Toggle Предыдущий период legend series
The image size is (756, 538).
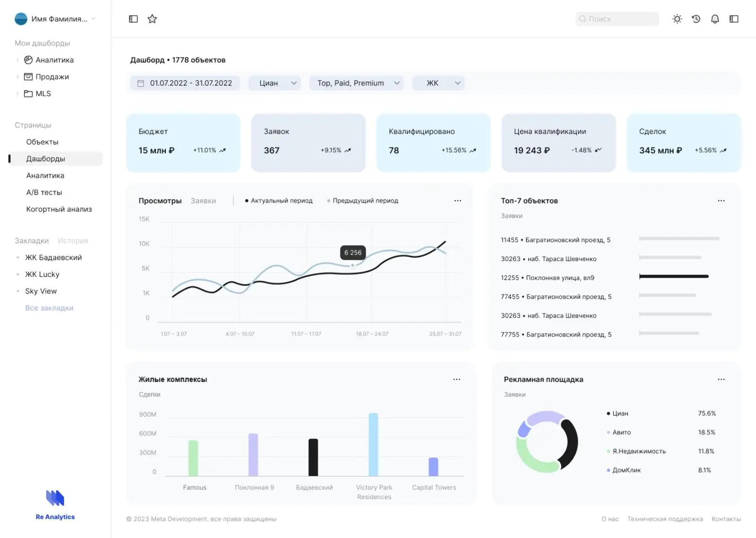pyautogui.click(x=363, y=201)
